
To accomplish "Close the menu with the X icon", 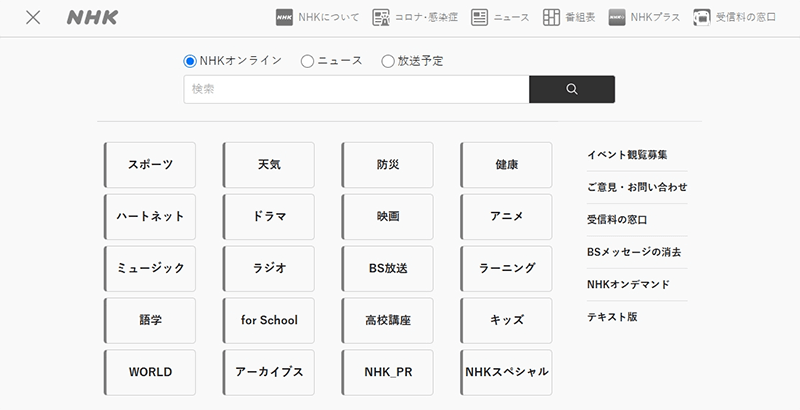I will (x=33, y=18).
